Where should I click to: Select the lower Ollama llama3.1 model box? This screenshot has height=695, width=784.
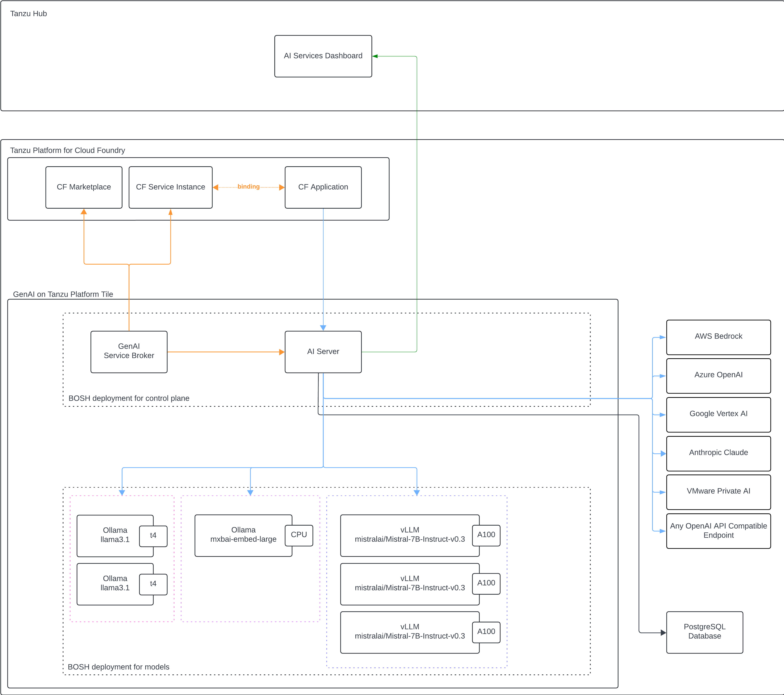point(115,584)
